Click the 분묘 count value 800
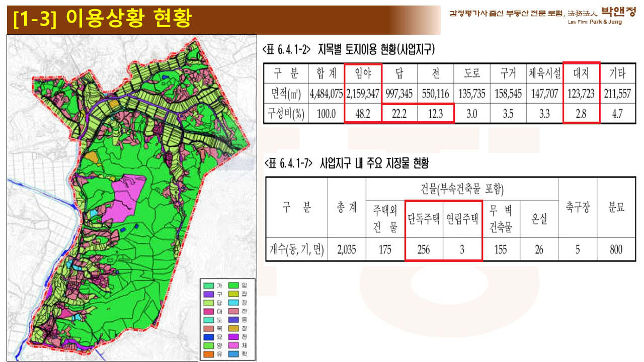 tap(616, 249)
